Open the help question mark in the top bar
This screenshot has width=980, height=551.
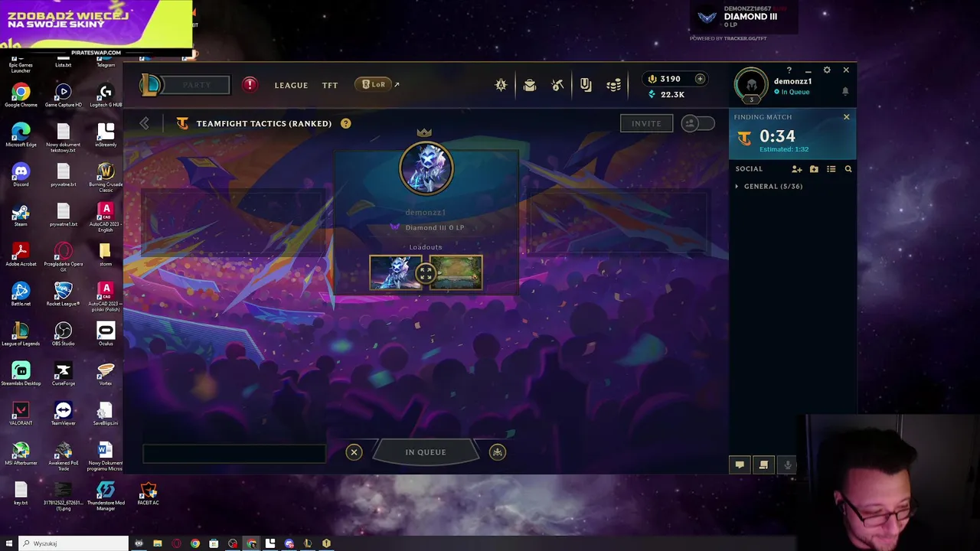789,70
